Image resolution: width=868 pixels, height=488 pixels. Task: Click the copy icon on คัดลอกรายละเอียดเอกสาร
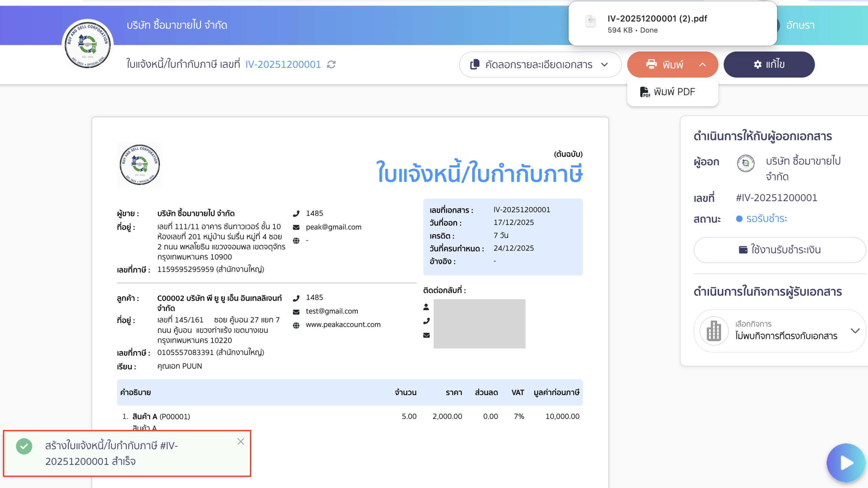[x=475, y=64]
